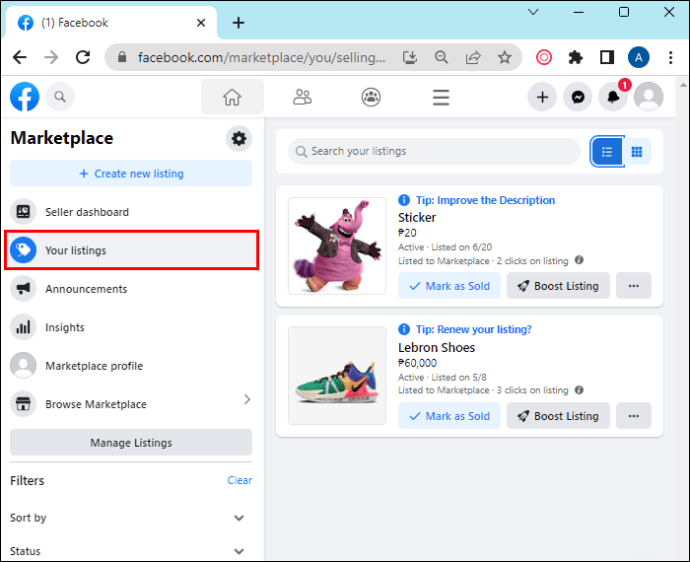Open the red circular extension icon

coord(544,57)
